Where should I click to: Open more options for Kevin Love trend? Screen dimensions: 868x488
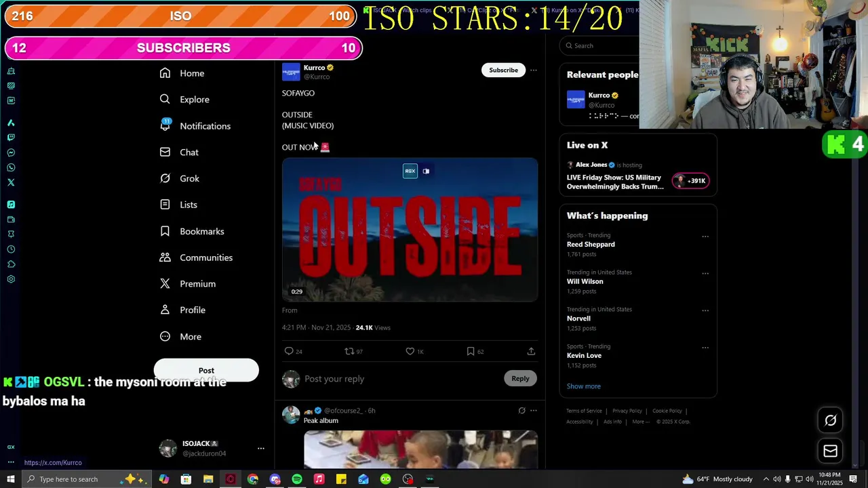click(x=705, y=348)
